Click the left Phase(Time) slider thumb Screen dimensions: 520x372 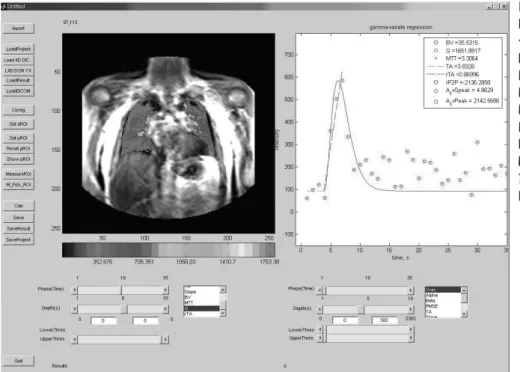(x=121, y=290)
